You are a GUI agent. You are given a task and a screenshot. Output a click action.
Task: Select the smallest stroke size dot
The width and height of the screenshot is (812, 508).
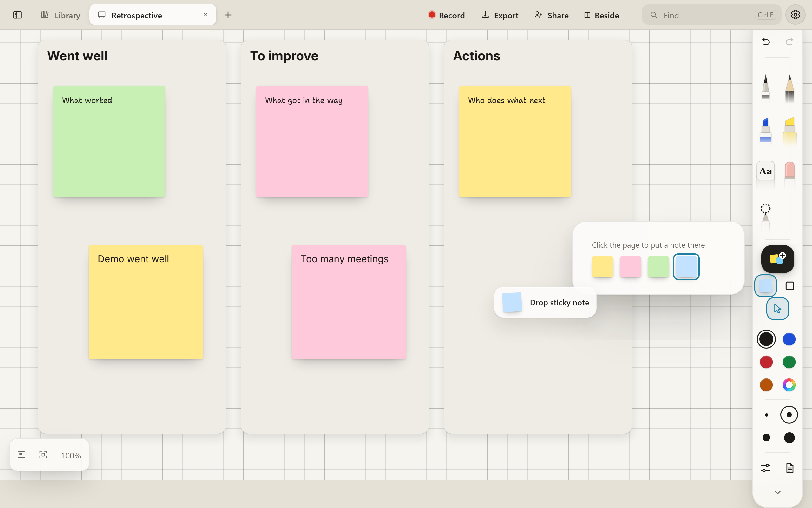(x=766, y=415)
